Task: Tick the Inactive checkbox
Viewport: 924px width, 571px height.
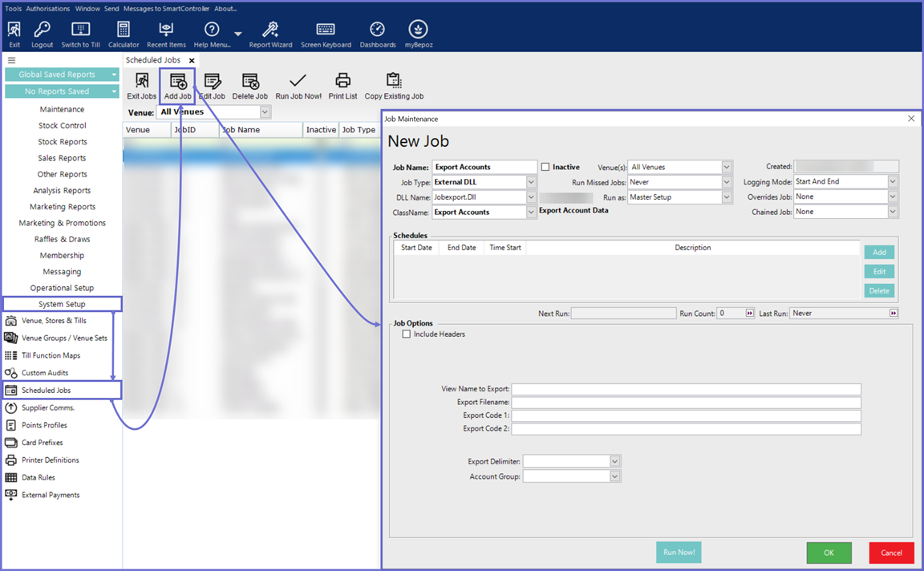Action: click(545, 167)
